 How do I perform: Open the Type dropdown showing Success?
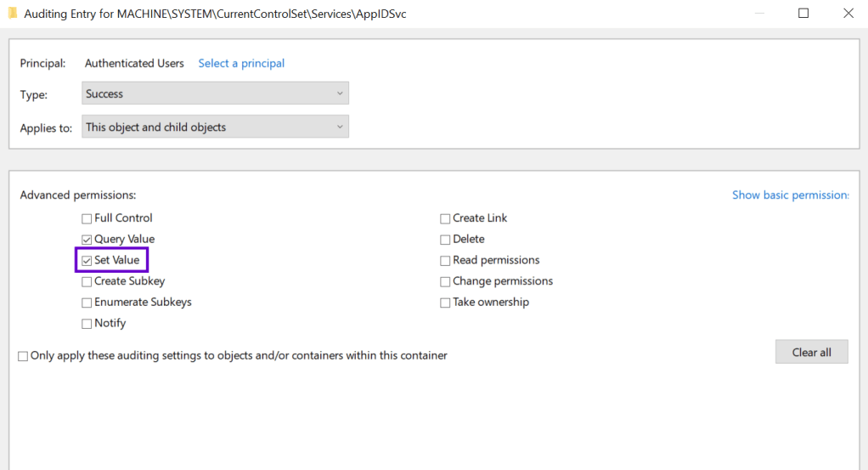click(x=215, y=93)
